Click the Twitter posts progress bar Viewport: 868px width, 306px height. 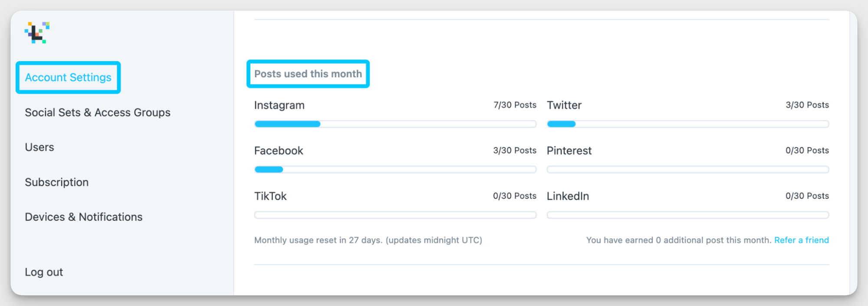click(688, 124)
